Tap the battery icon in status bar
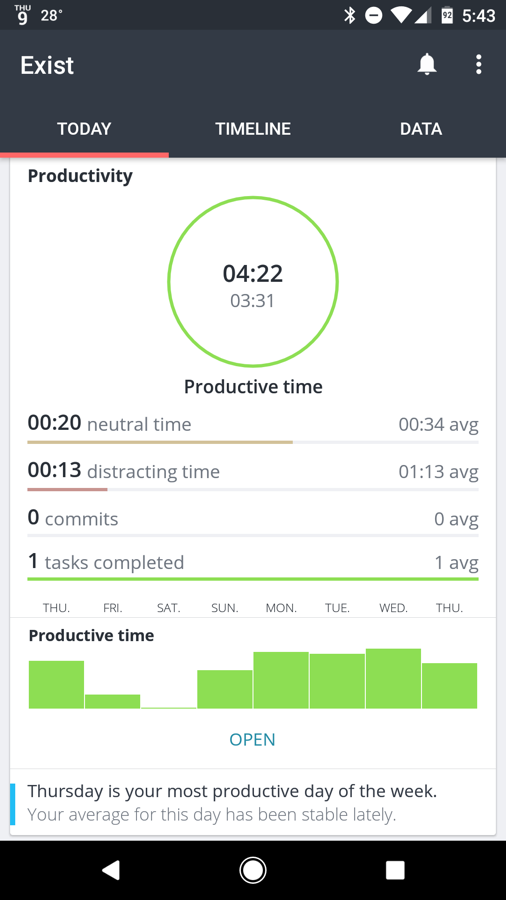Screen dimensions: 506x900 point(447,15)
